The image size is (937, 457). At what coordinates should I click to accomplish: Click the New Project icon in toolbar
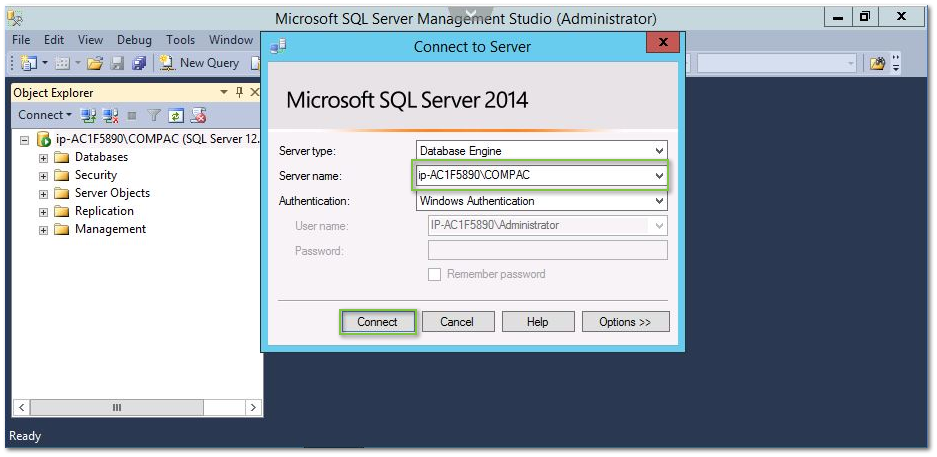(28, 63)
